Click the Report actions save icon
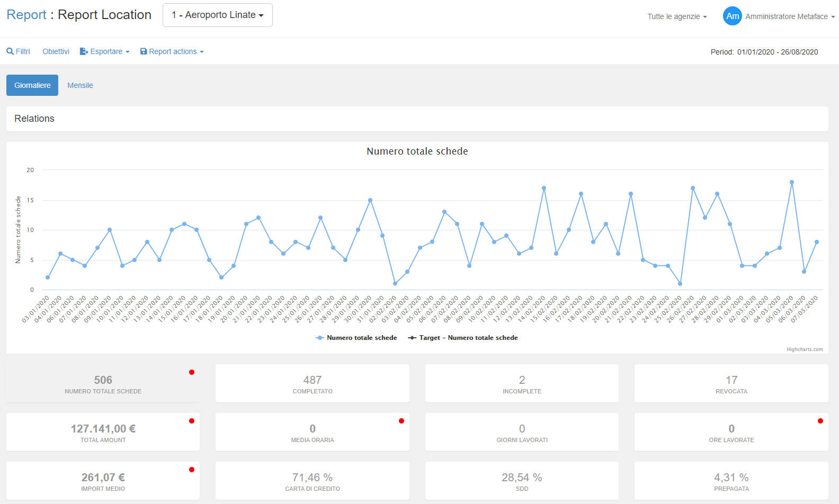 click(x=144, y=51)
